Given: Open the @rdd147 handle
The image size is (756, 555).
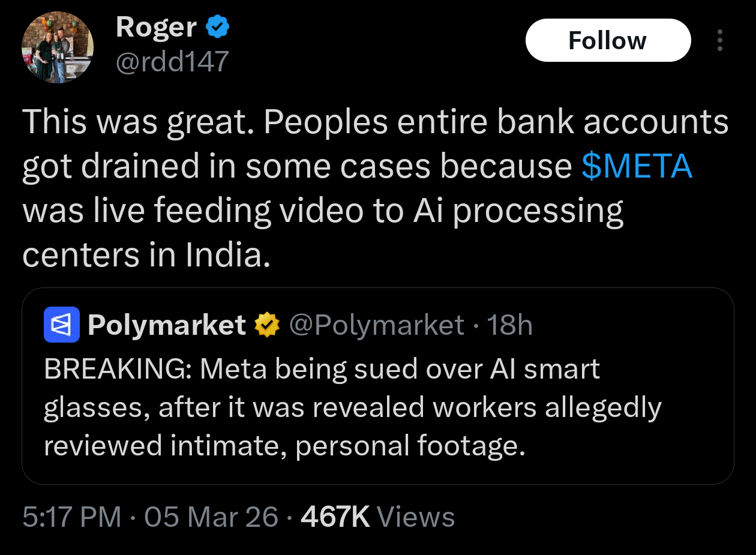Looking at the screenshot, I should [172, 61].
